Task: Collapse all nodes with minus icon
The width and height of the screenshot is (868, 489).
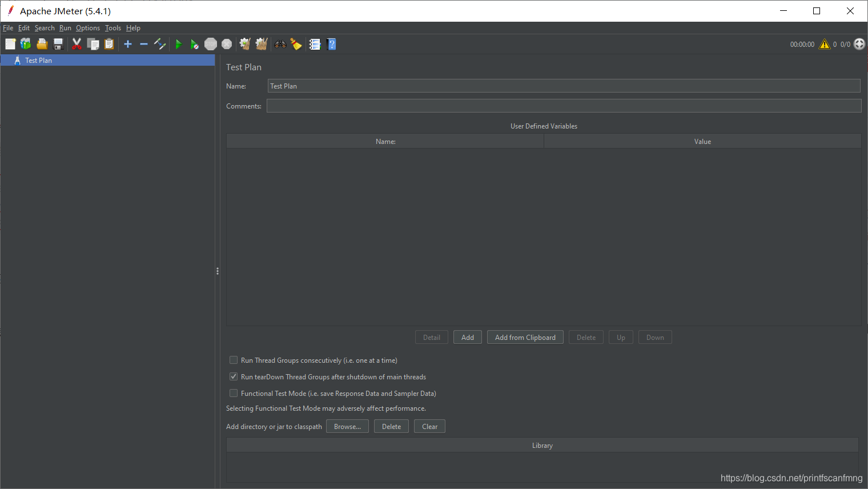Action: (x=144, y=44)
